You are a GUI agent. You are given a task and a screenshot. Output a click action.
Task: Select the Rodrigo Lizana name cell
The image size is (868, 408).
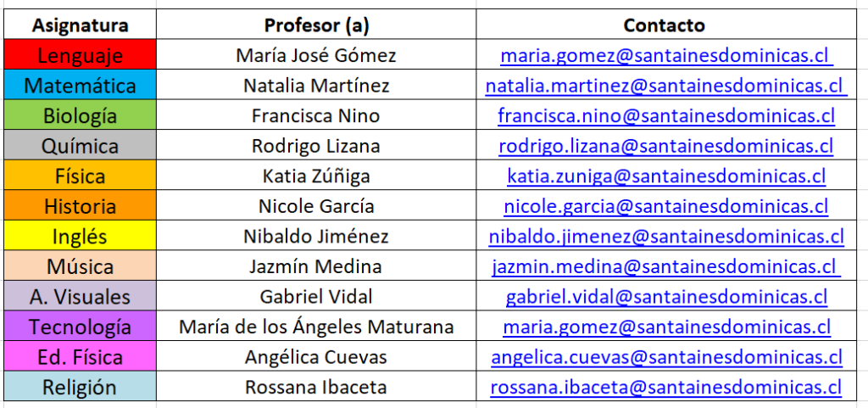[316, 146]
